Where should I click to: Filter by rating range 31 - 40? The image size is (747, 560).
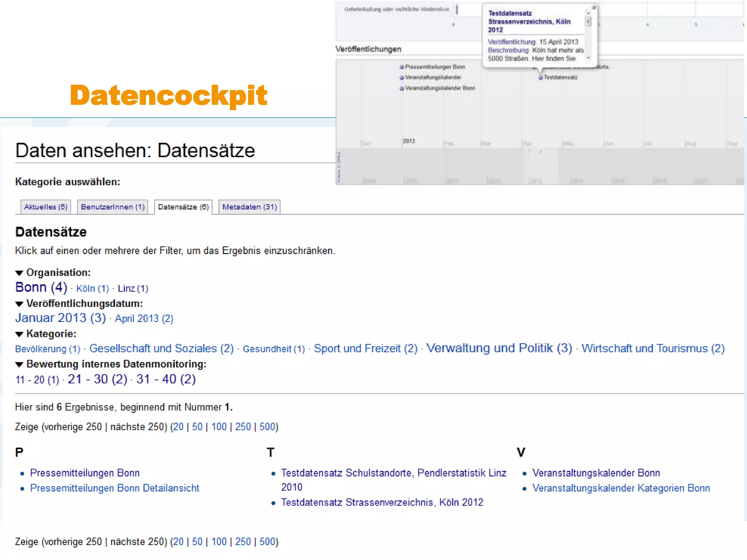[166, 380]
